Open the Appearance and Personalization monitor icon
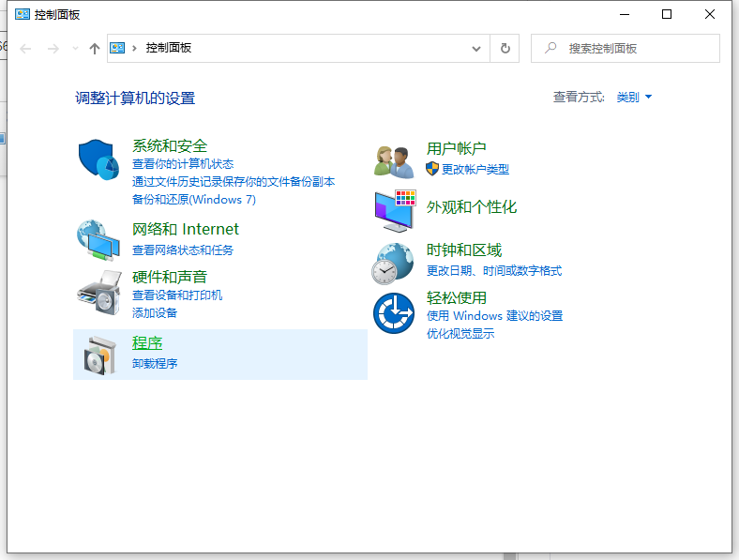The height and width of the screenshot is (560, 739). pyautogui.click(x=395, y=211)
